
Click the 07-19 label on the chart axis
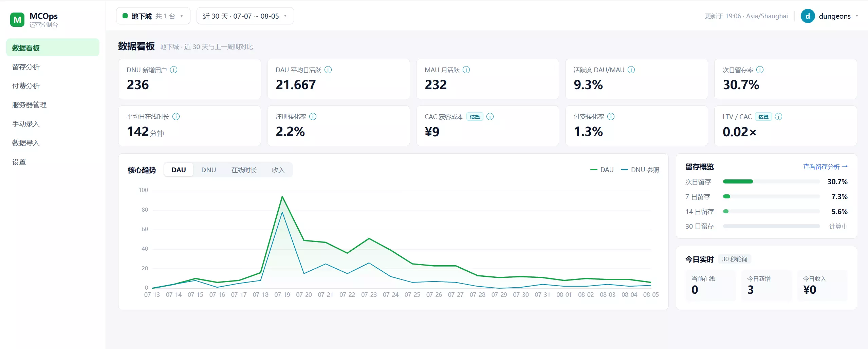click(282, 294)
